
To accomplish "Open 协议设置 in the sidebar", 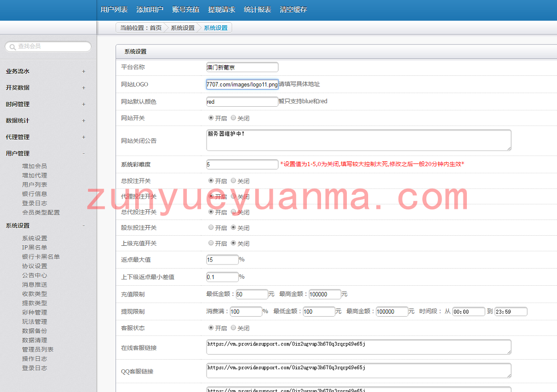I will [34, 266].
